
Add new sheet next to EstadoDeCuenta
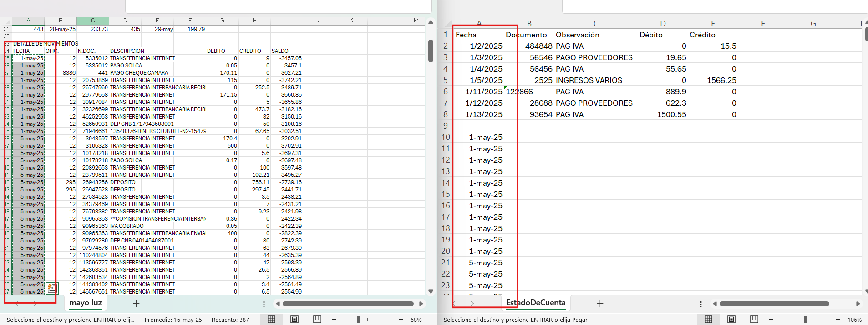pos(600,304)
